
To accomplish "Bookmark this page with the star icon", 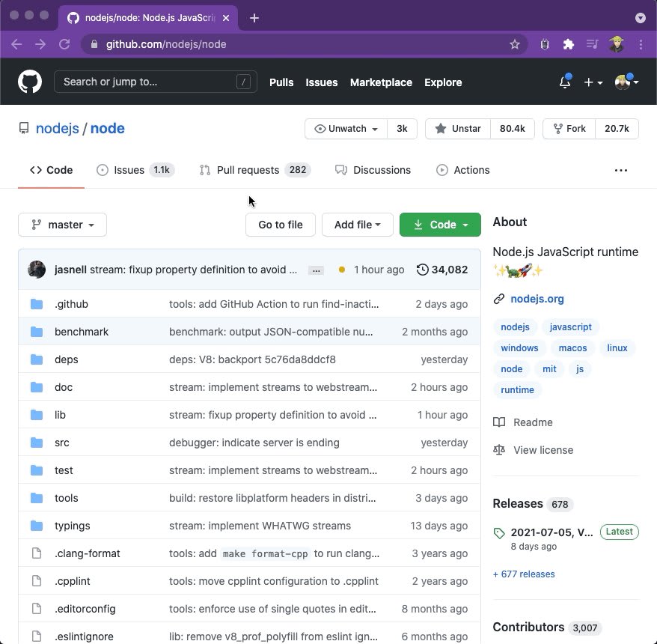I will (515, 44).
